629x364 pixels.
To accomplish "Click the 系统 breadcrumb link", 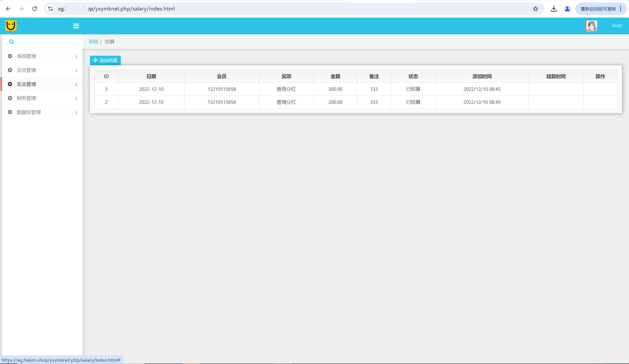I will 93,42.
